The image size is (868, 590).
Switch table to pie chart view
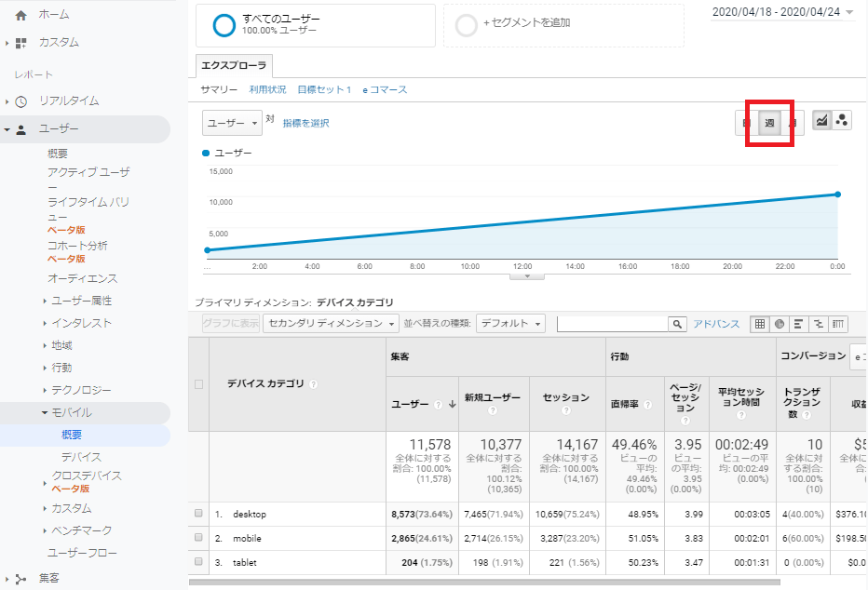pos(780,323)
